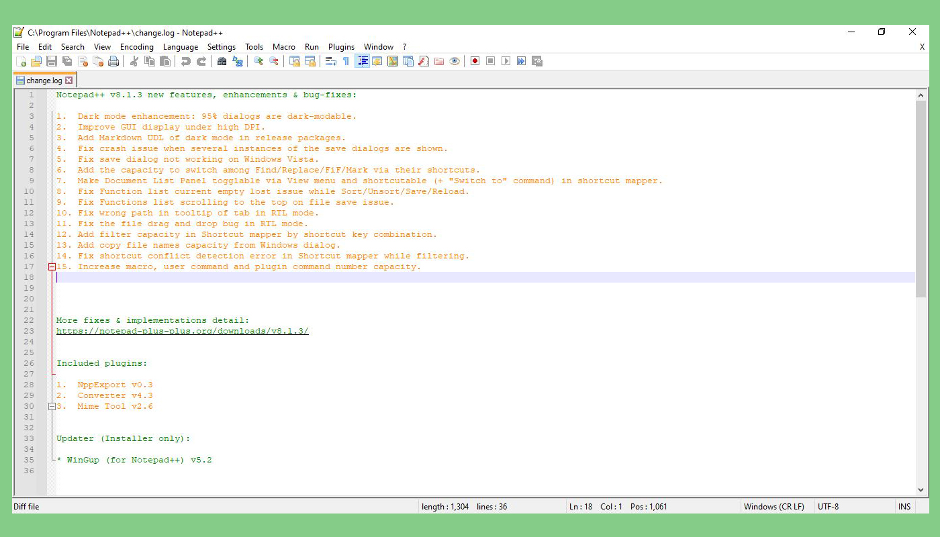The image size is (941, 537).
Task: Open the Window menu
Action: pyautogui.click(x=379, y=47)
